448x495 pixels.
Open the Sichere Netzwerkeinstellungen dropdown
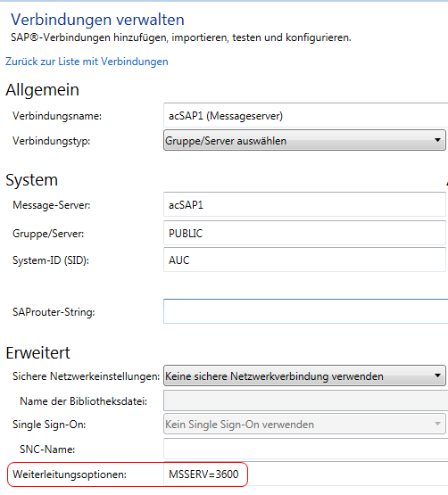pos(304,375)
